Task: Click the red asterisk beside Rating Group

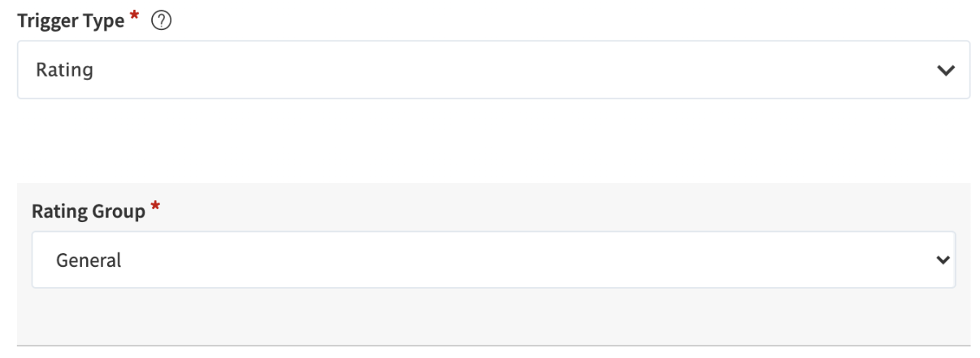Action: pos(154,209)
